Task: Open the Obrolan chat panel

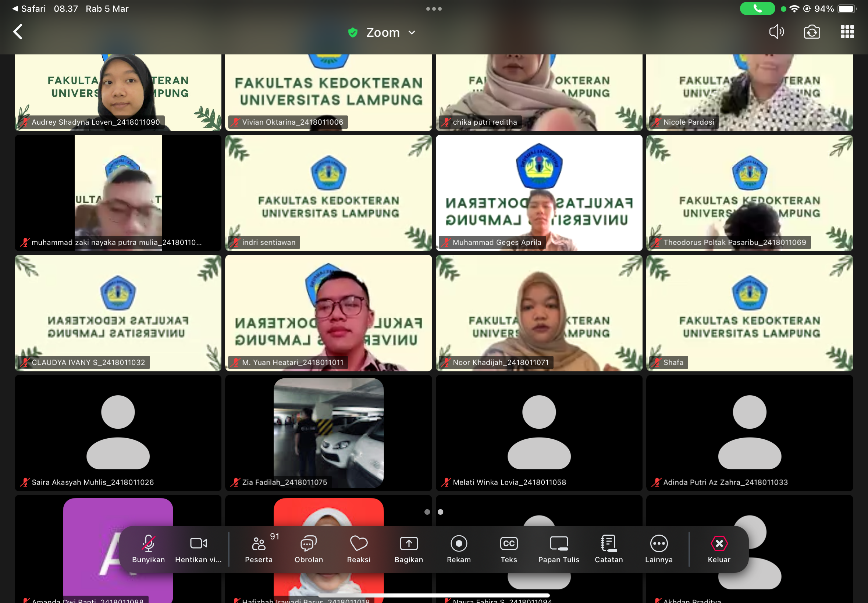Action: tap(309, 549)
